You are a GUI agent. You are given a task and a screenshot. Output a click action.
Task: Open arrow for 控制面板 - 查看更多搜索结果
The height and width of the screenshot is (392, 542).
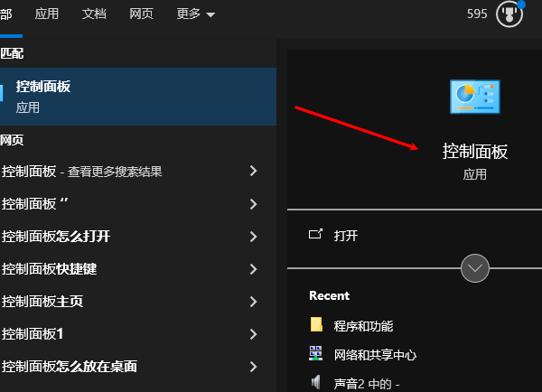(253, 171)
